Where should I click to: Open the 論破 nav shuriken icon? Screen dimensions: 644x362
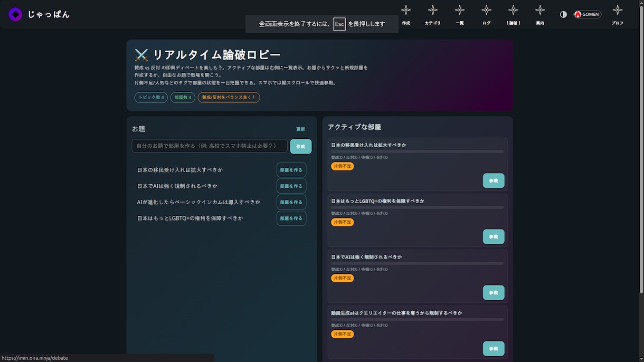click(x=513, y=10)
